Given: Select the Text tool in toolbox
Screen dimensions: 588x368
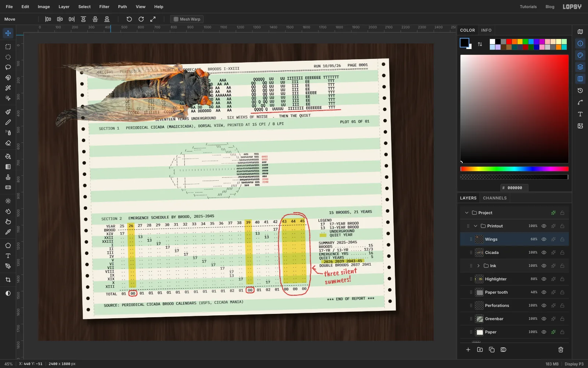Looking at the screenshot, I should (8, 256).
